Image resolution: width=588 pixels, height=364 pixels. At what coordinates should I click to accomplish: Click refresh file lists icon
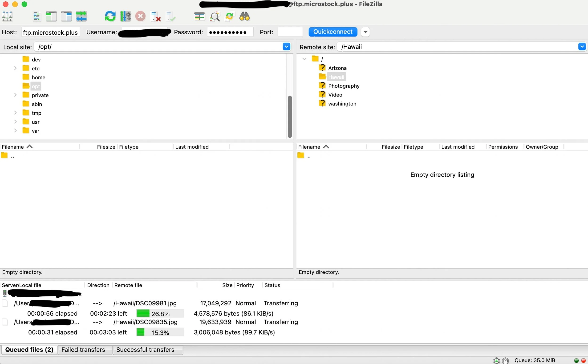tap(110, 16)
